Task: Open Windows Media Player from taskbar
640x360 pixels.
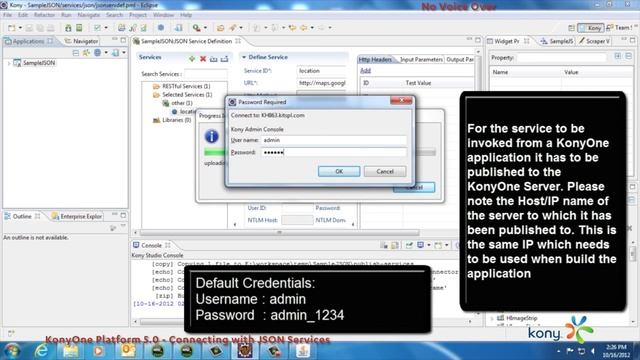Action: click(x=98, y=351)
